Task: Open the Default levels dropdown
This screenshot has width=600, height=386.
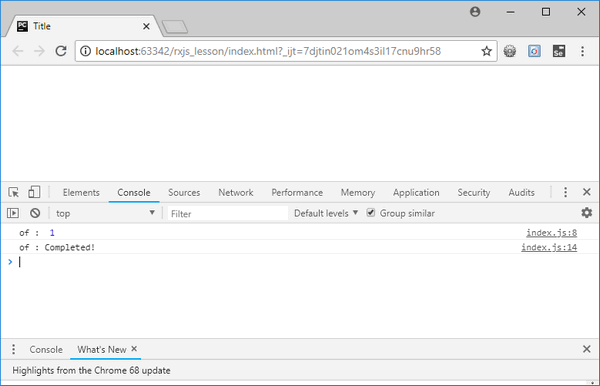Action: pyautogui.click(x=326, y=213)
